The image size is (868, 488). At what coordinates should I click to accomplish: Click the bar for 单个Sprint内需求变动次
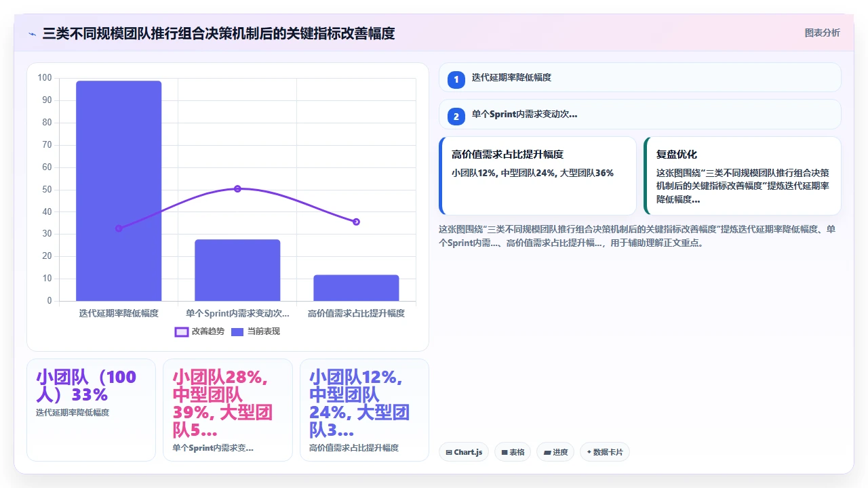[x=237, y=270]
